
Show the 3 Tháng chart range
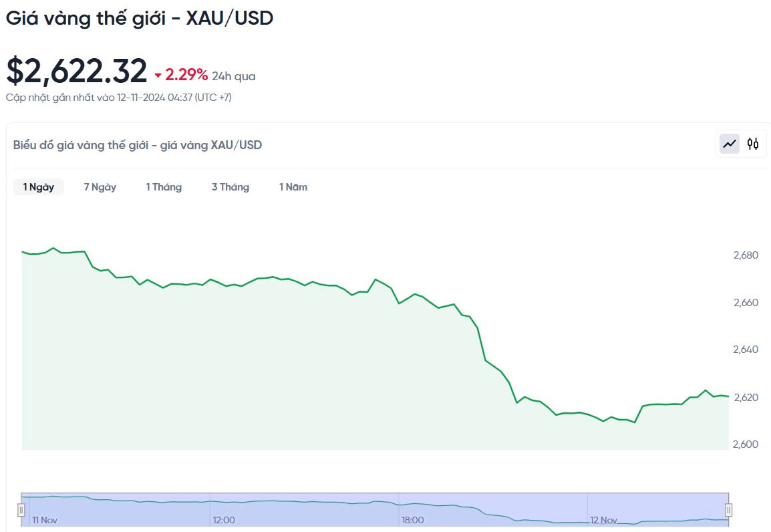[x=230, y=187]
